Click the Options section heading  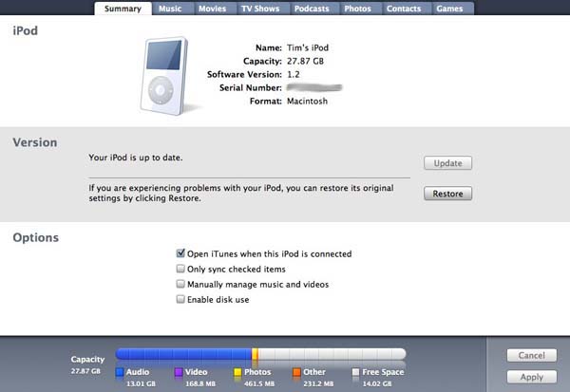(36, 237)
